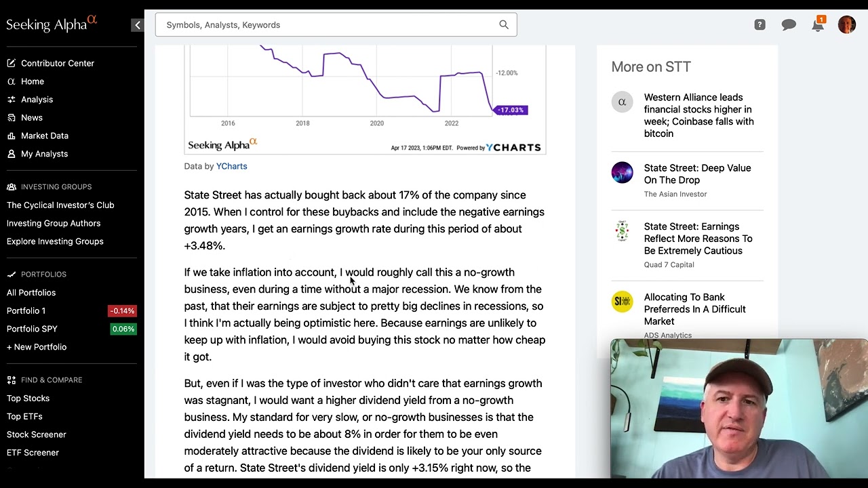The width and height of the screenshot is (868, 488).
Task: Click the 0.06% Portfolio SPY badge
Action: 123,329
